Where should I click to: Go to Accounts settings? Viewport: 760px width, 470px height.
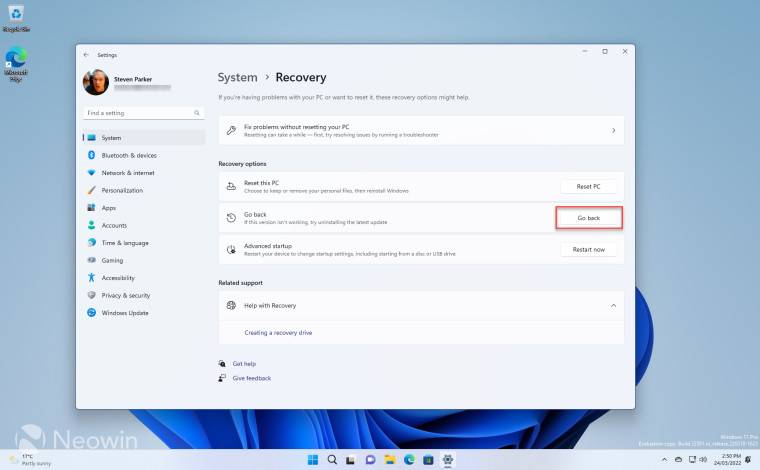coord(114,225)
